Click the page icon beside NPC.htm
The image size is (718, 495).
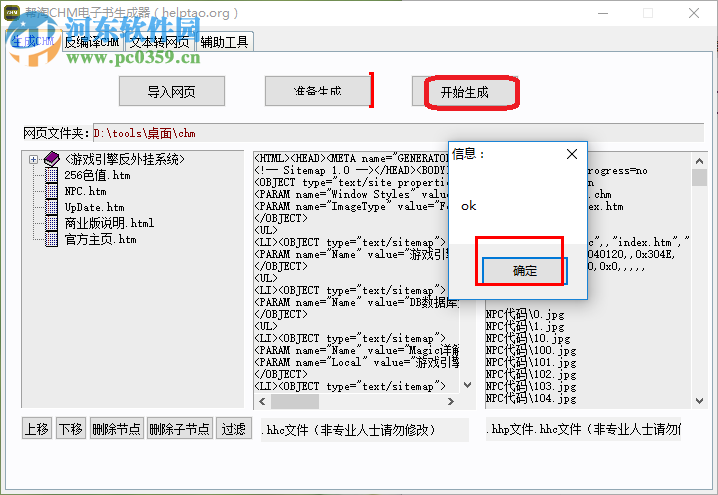point(51,191)
